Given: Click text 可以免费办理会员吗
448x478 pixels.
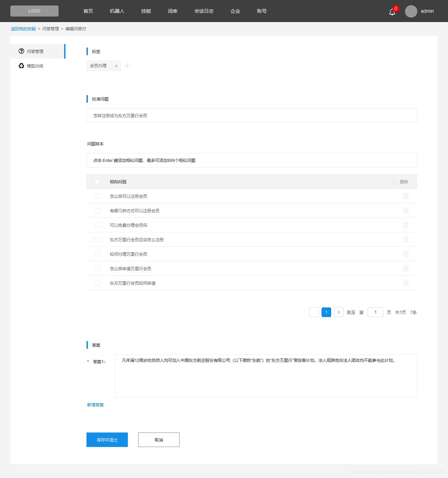Looking at the screenshot, I should [129, 225].
